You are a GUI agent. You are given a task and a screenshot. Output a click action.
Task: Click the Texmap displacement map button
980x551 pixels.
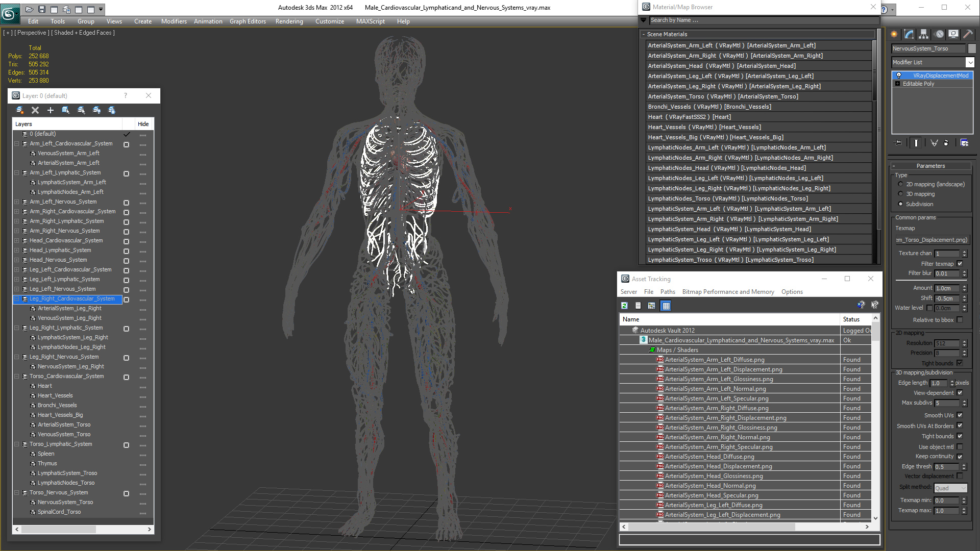pos(932,240)
